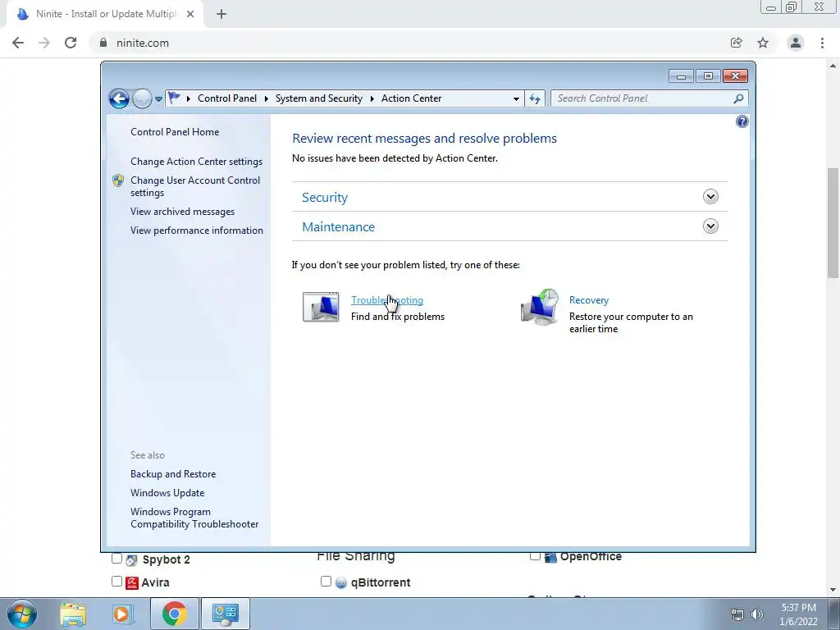Click the Recovery computer clock icon
840x630 pixels.
[x=540, y=307]
